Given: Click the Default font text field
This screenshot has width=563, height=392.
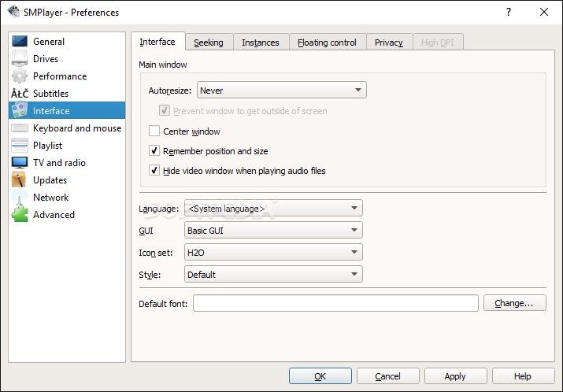Looking at the screenshot, I should [x=335, y=303].
